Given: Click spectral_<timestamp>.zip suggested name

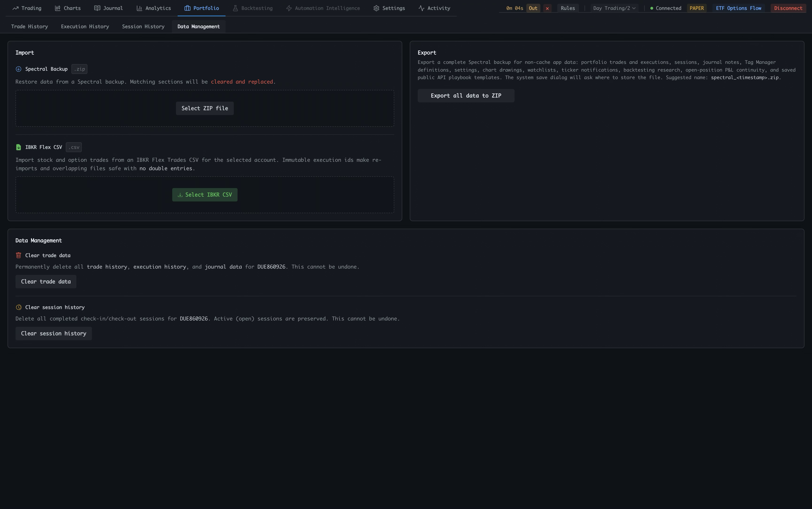Looking at the screenshot, I should pyautogui.click(x=745, y=77).
